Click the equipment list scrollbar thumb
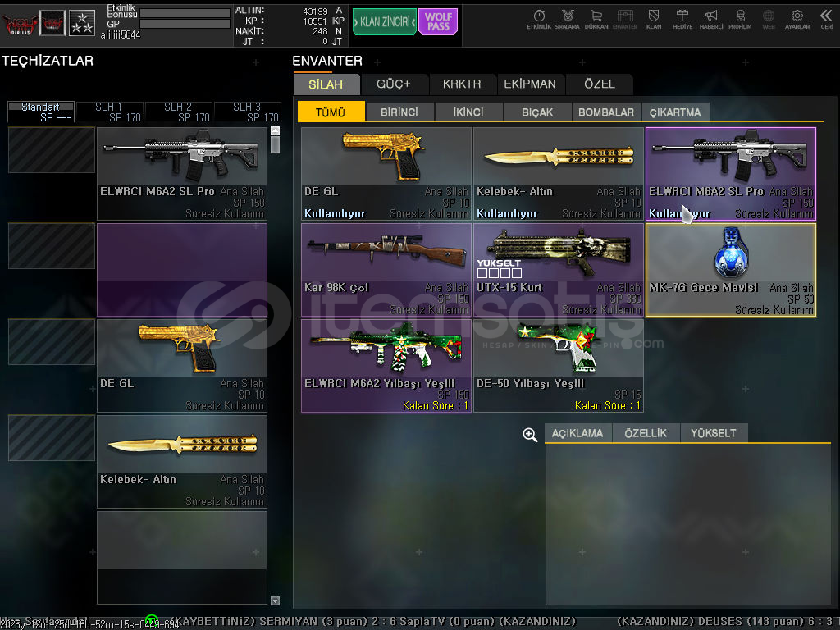Image resolution: width=840 pixels, height=630 pixels. click(x=276, y=144)
